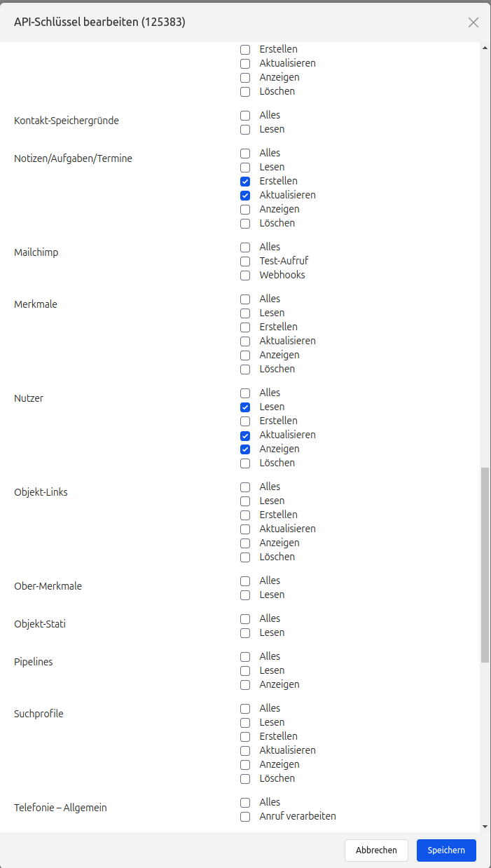
Task: Check 'Alles' for Merkmale
Action: coord(244,299)
